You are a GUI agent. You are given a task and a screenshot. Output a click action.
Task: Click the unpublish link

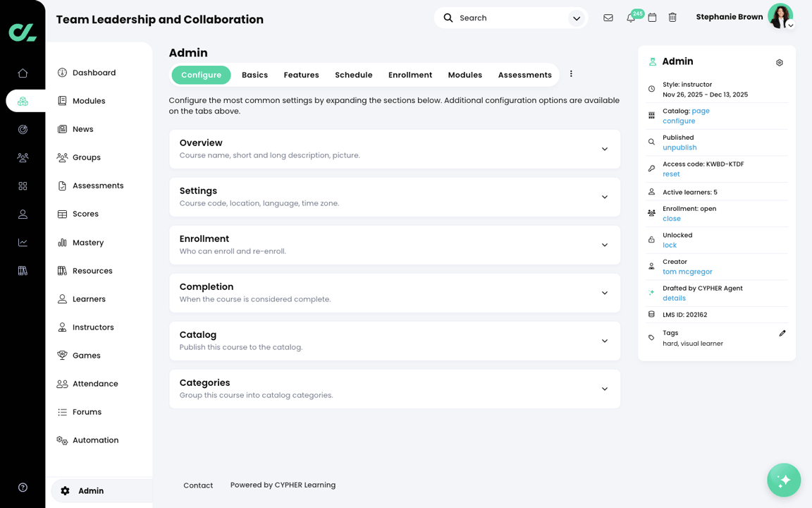[679, 147]
